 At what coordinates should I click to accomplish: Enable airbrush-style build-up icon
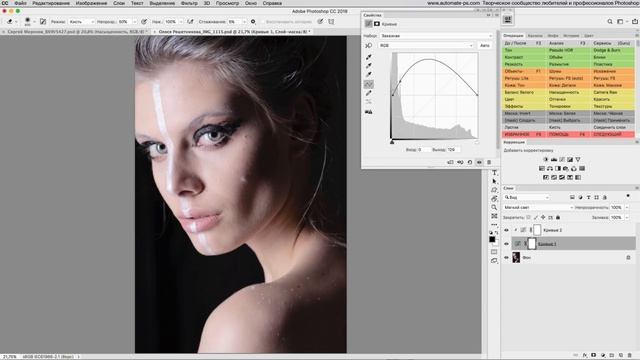click(x=190, y=22)
